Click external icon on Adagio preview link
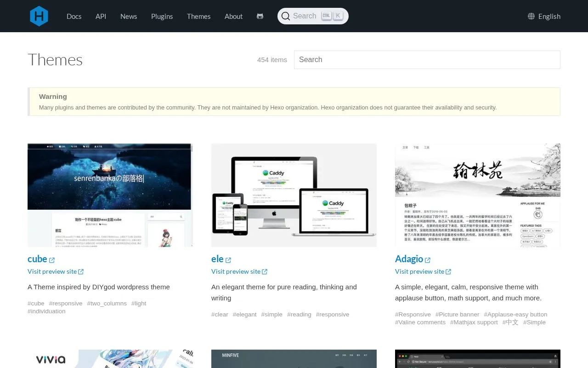 [448, 271]
